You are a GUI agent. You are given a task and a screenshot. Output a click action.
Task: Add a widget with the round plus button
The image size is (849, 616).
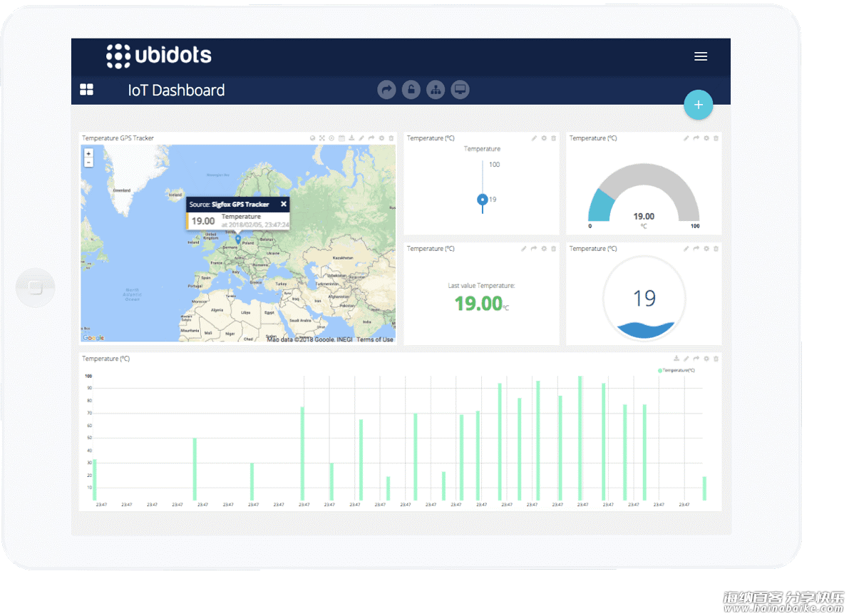click(699, 105)
